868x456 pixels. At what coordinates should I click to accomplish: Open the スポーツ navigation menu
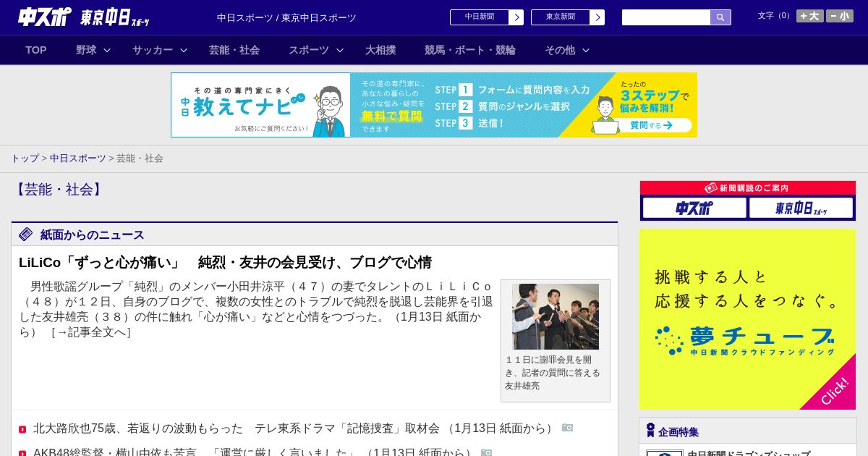[309, 50]
